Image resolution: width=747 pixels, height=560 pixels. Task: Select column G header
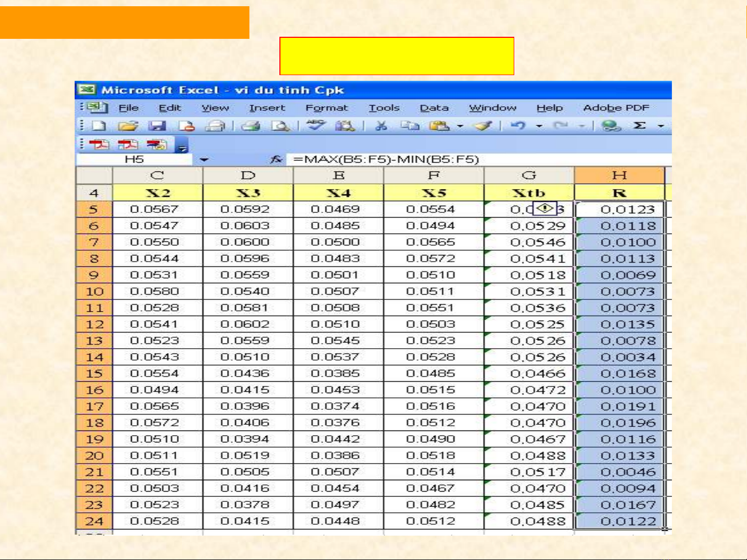pos(529,176)
